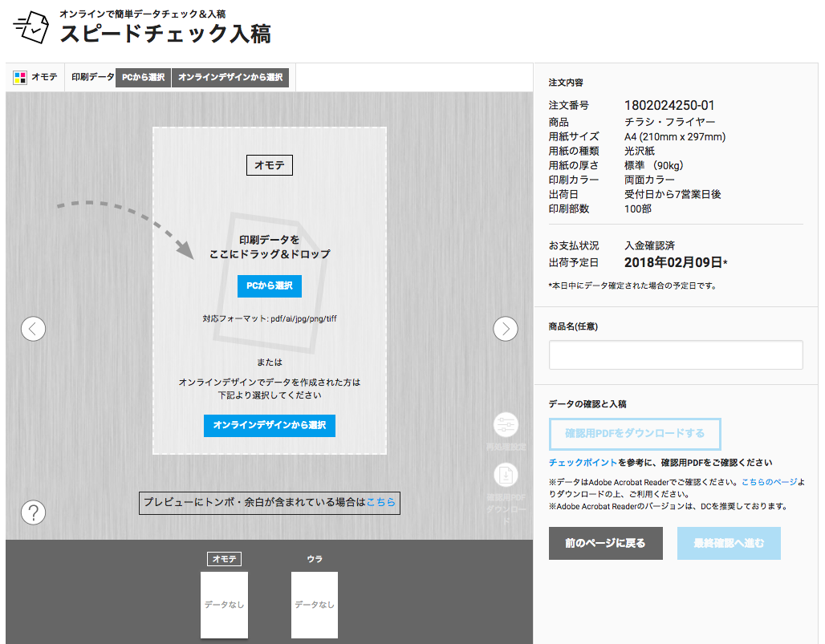The width and height of the screenshot is (825, 644).
Task: Click こちら link about トンボ・余白
Action: 380,503
